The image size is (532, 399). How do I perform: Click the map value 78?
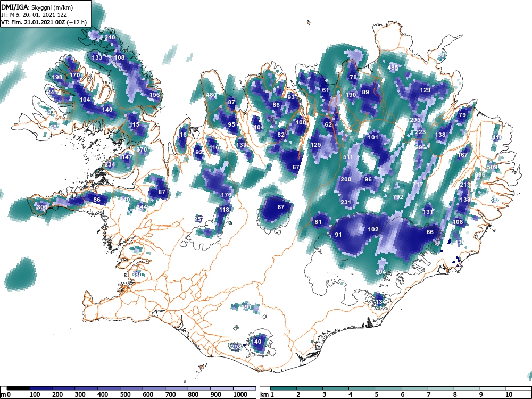pyautogui.click(x=353, y=77)
